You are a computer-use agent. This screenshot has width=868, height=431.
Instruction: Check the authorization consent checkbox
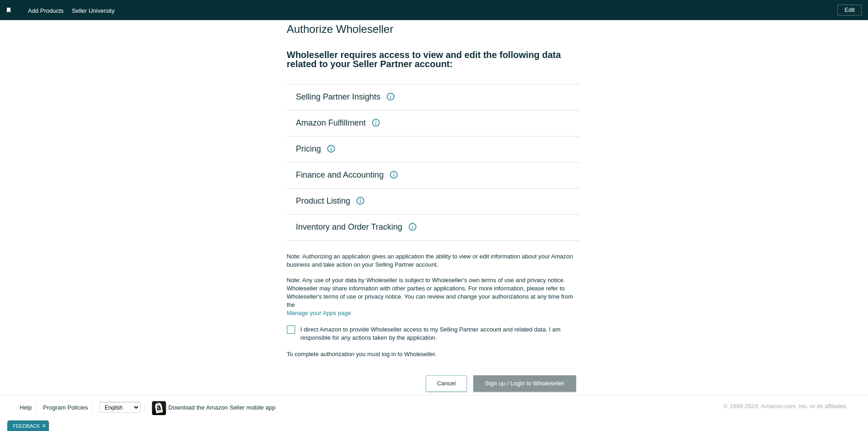point(291,330)
